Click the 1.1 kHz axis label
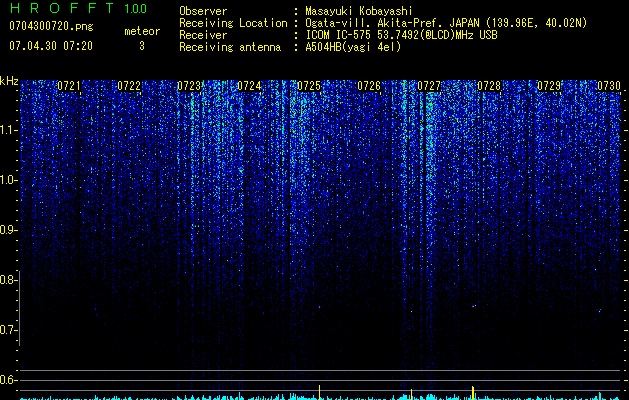Screen dimensions: 629x400 [x=8, y=130]
